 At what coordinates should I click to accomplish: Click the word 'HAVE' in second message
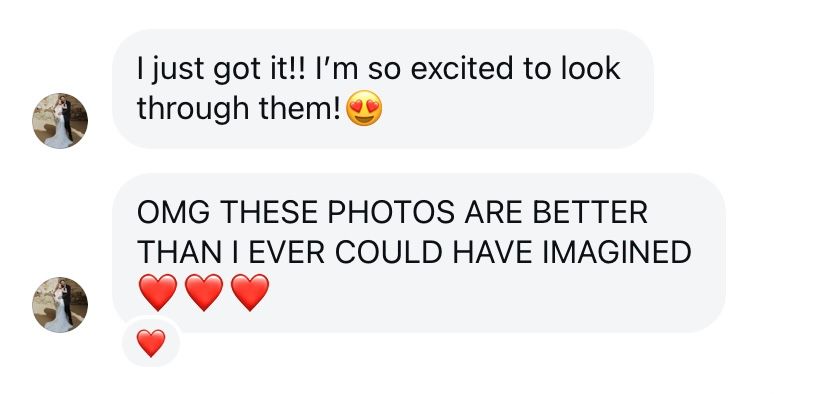[493, 252]
